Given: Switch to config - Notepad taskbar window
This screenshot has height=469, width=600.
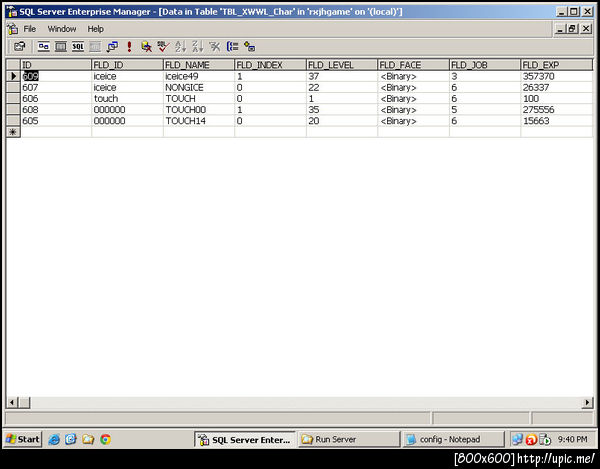Looking at the screenshot, I should 453,439.
